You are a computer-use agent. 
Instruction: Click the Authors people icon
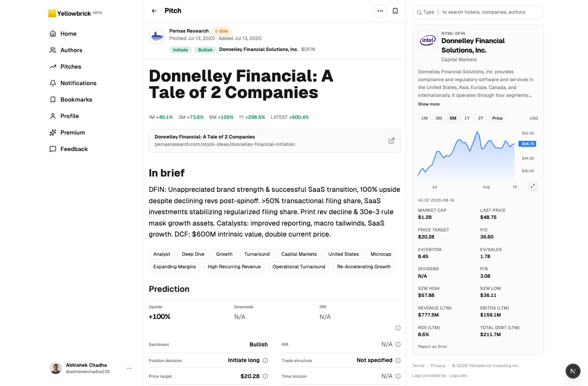click(x=53, y=50)
